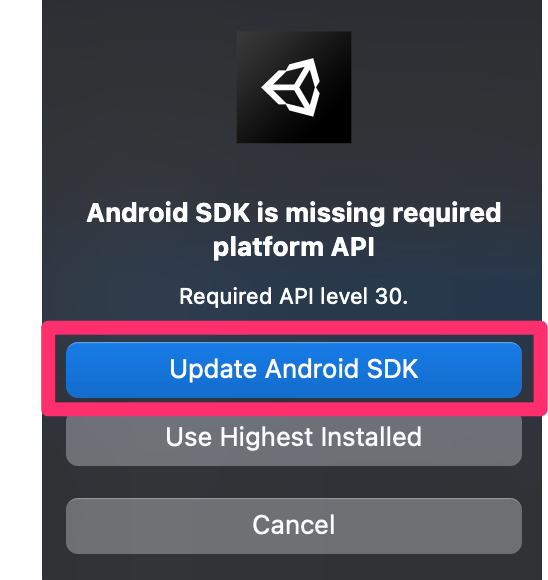Click the white strip left of the dialog
Screen dimensions: 548x580
(21, 290)
